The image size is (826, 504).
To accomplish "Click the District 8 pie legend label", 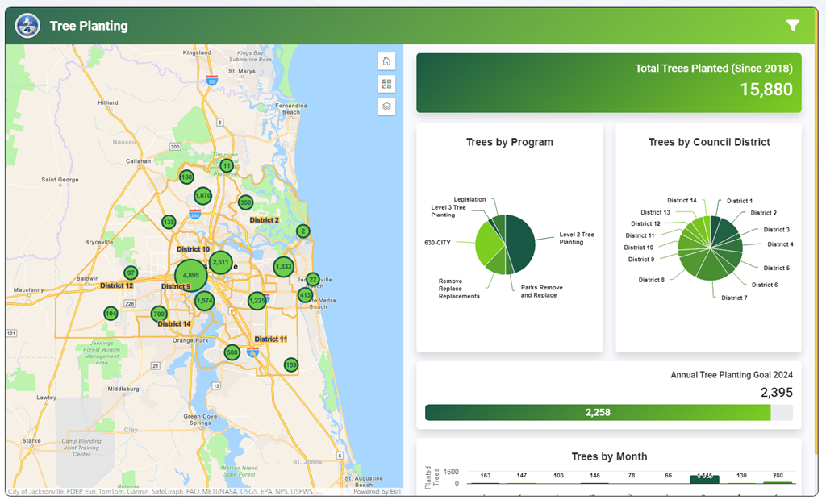I will [652, 280].
